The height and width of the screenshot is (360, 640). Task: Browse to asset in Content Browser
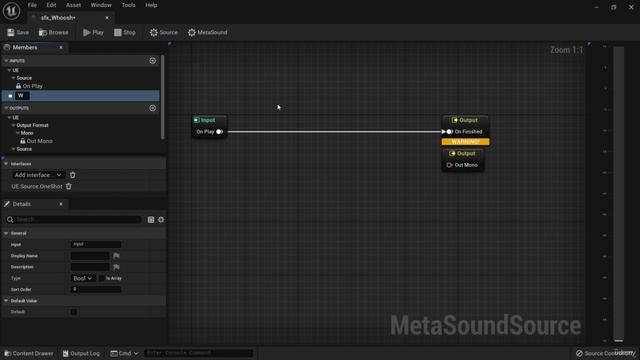click(x=53, y=32)
